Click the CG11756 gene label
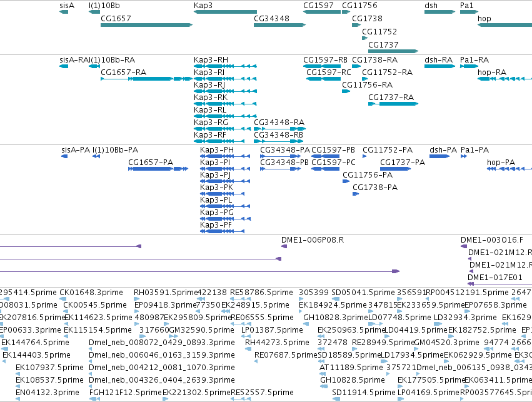This screenshot has width=532, height=402. (x=359, y=6)
